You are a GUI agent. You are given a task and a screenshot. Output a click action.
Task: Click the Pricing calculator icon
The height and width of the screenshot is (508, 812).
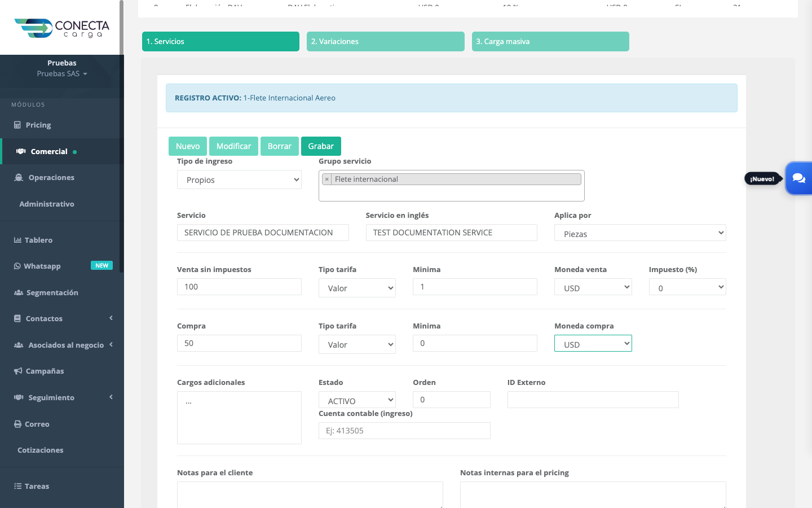point(17,125)
